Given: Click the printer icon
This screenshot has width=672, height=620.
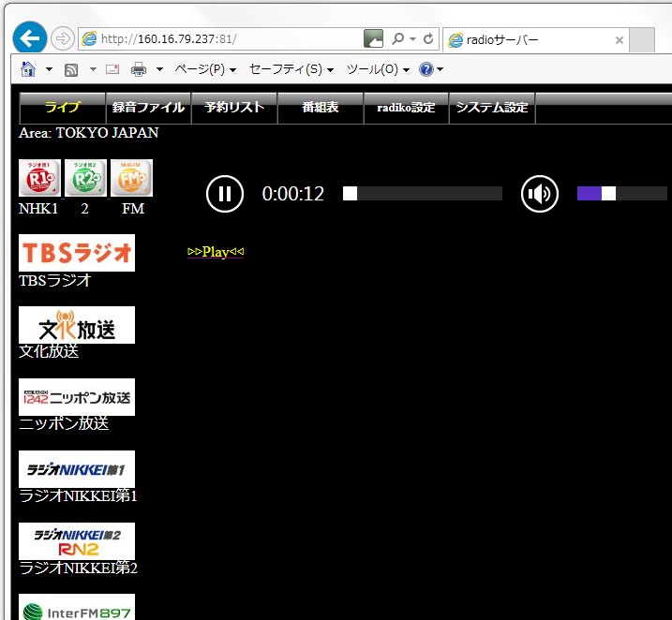Looking at the screenshot, I should (139, 69).
